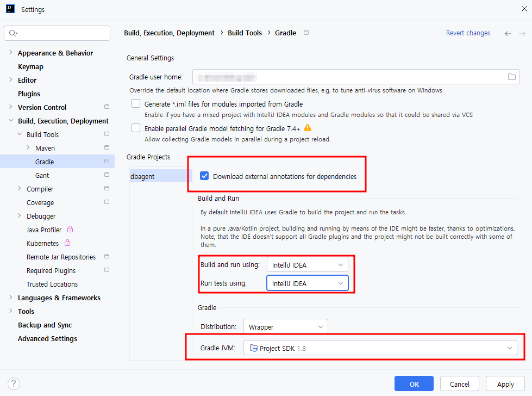Click project marker icon on Version Control row

click(107, 107)
